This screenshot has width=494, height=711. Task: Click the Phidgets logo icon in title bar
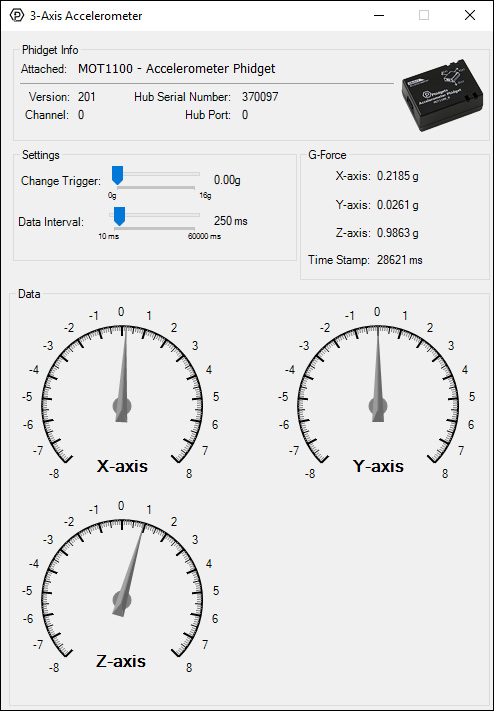pos(17,15)
